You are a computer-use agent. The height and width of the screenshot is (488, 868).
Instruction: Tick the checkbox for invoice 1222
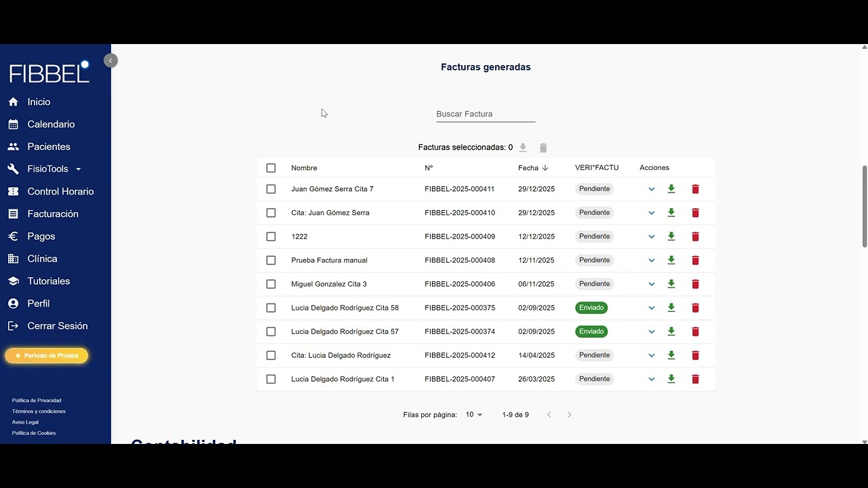271,237
